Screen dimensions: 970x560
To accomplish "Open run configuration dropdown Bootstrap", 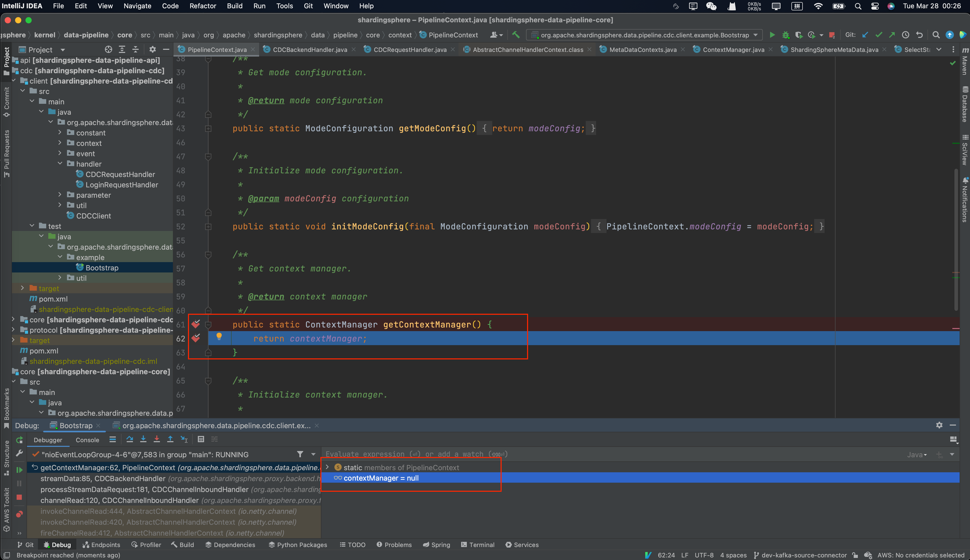I will [x=644, y=35].
